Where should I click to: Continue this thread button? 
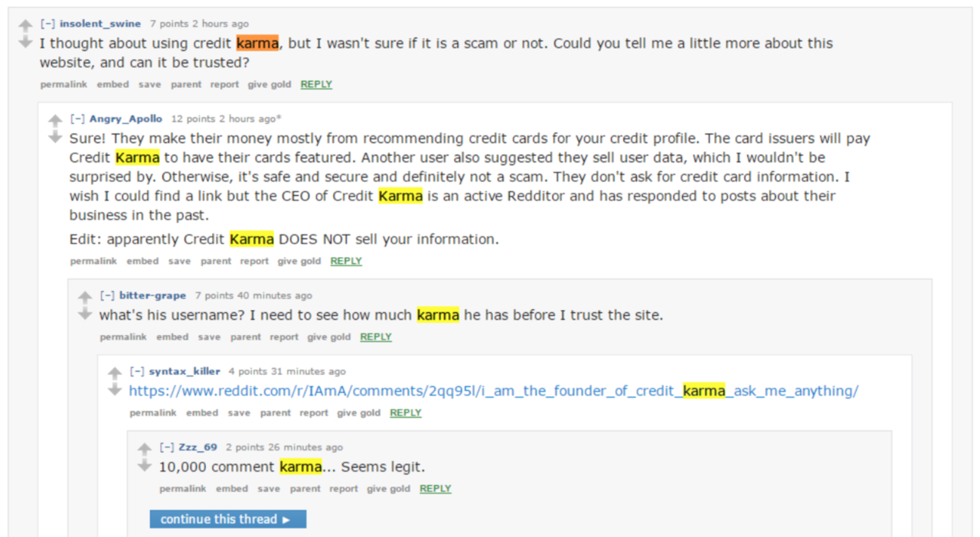228,519
